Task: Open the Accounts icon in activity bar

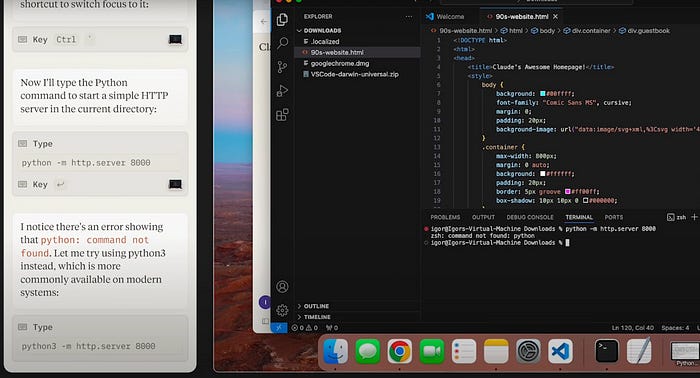Action: 282,287
